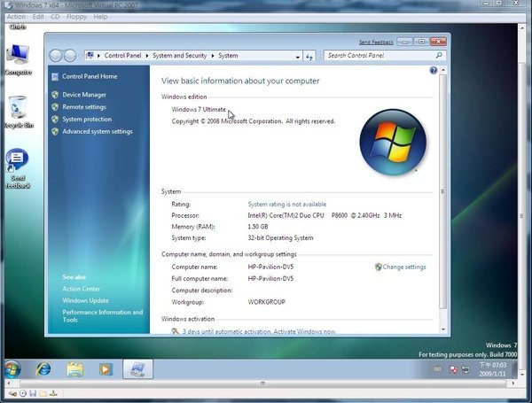Open Control Panel Home link
Image resolution: width=532 pixels, height=403 pixels.
point(90,76)
